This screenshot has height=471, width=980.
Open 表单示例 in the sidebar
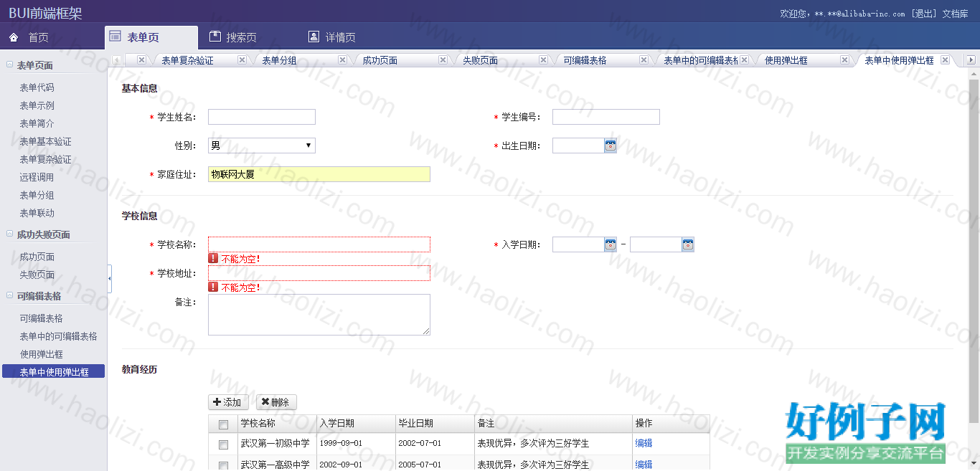coord(37,105)
